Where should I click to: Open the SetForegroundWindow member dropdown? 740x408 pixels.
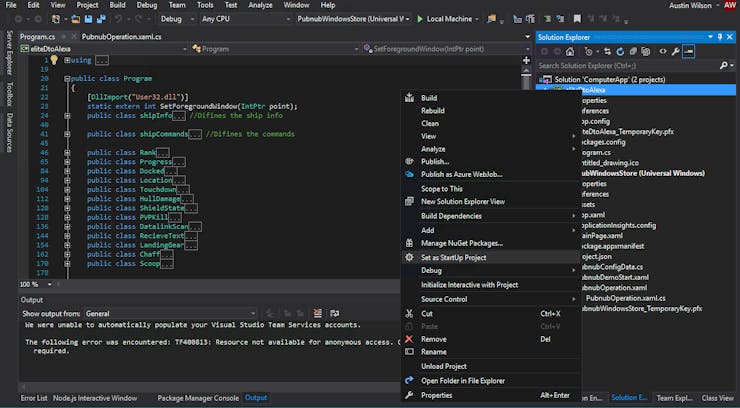coord(446,49)
